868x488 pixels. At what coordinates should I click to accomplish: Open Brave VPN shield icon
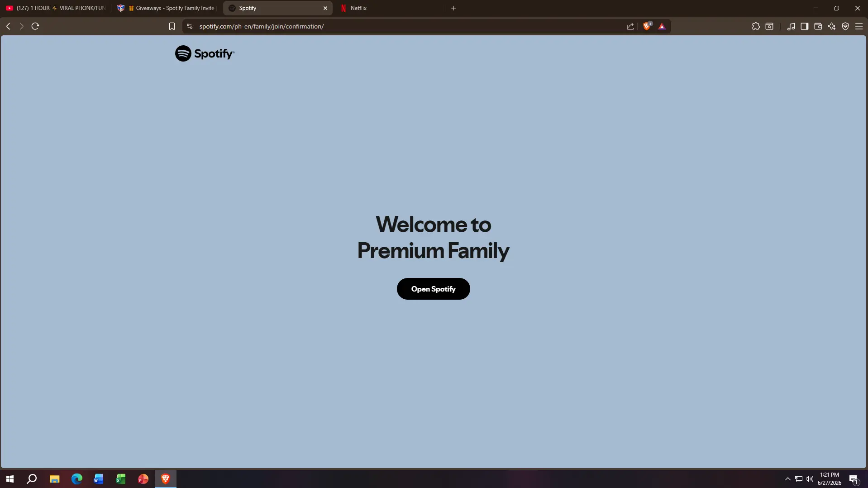[845, 26]
